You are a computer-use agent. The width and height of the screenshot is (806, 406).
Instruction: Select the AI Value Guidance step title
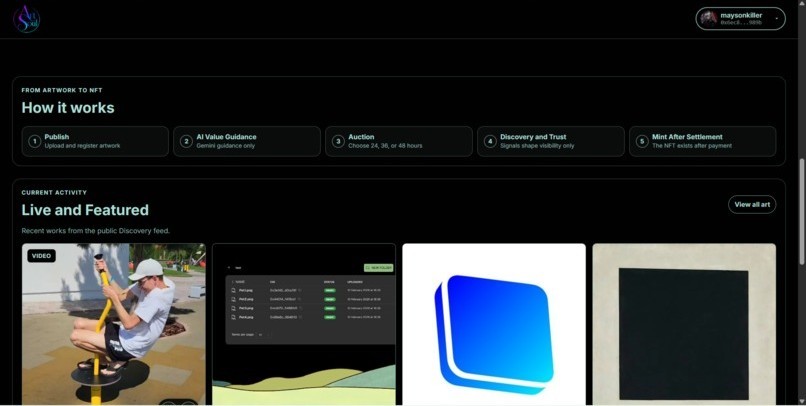tap(226, 137)
